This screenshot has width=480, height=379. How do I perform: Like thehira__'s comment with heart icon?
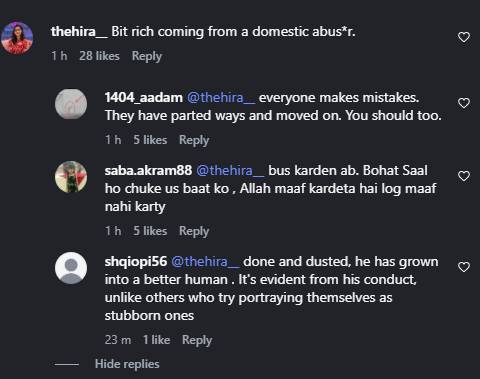pos(464,37)
